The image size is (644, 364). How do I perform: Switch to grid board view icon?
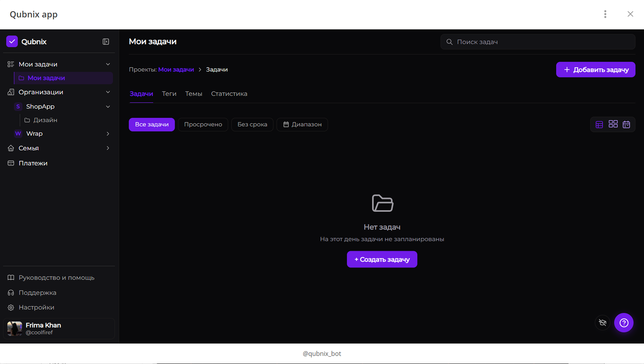(x=613, y=124)
